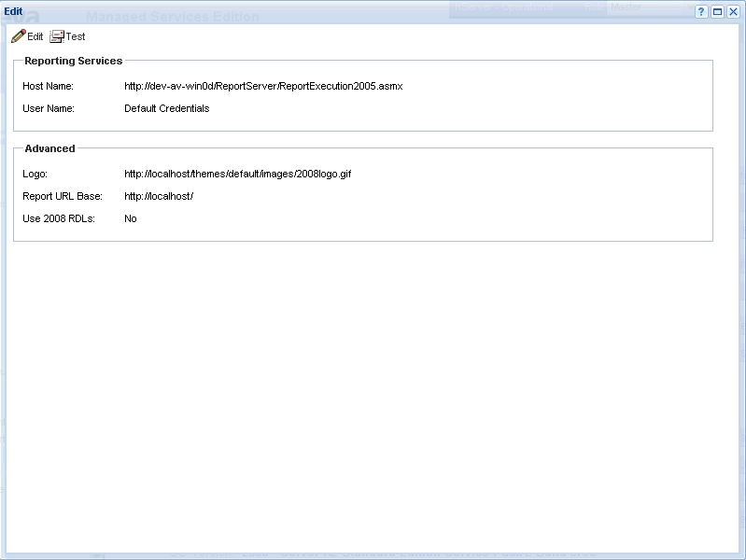Click the Use 2008 RDLs label
Screen dimensions: 746x560
tap(59, 218)
